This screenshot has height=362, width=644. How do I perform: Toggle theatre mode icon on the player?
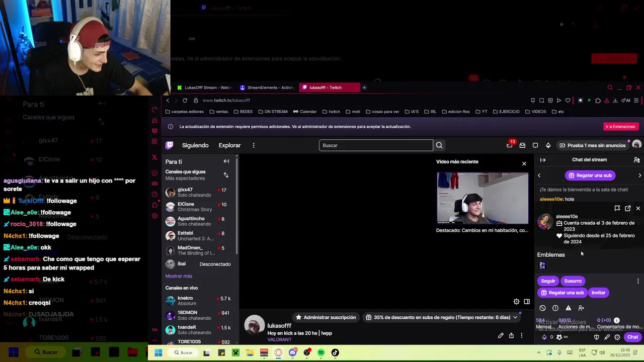point(527,302)
